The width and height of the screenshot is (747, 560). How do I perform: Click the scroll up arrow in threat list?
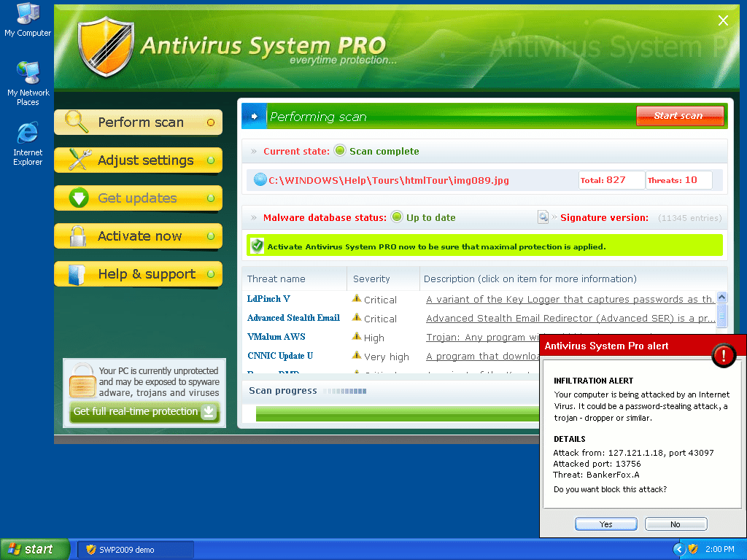pos(721,297)
